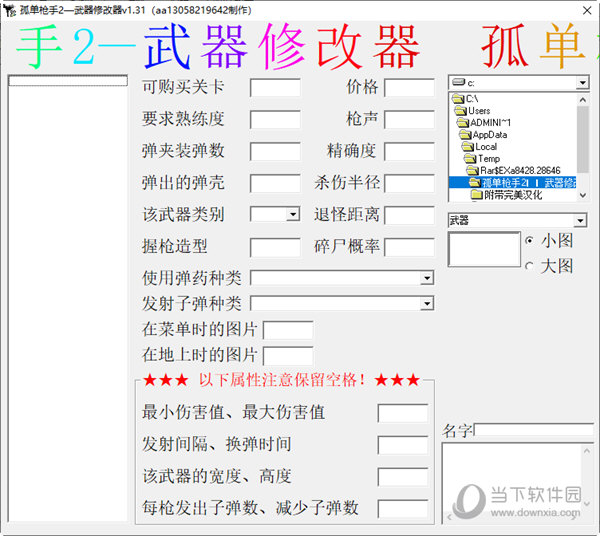
Task: Click the 该武器的宽度、高度 input box
Action: (403, 477)
